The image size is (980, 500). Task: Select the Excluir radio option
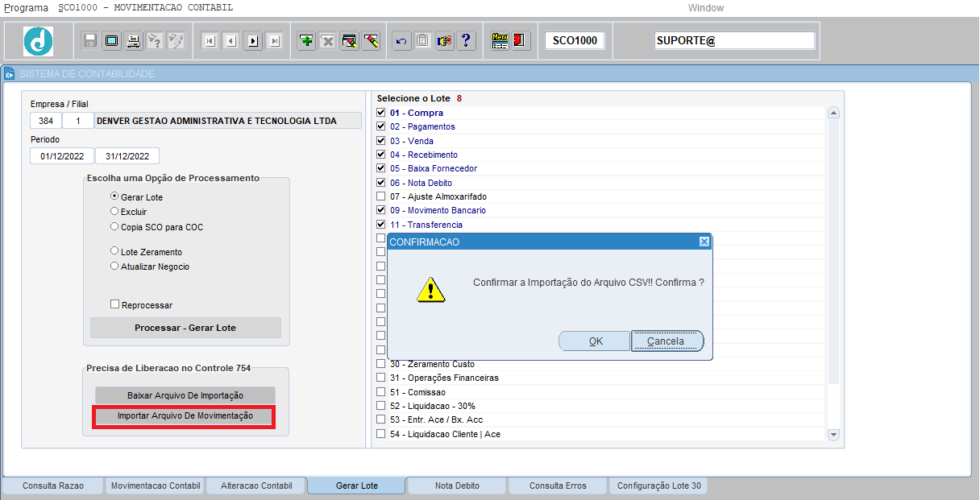click(x=114, y=211)
